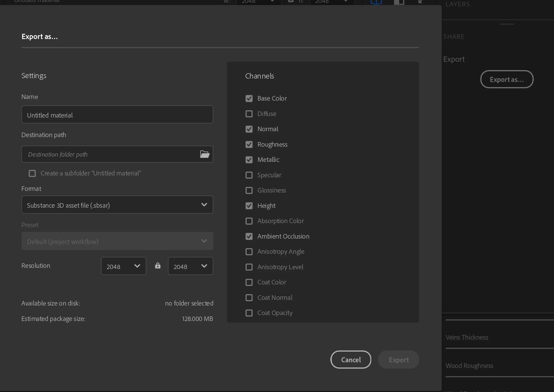Enable the Coat Normal channel
Viewport: 554px width, 392px height.
coord(249,298)
